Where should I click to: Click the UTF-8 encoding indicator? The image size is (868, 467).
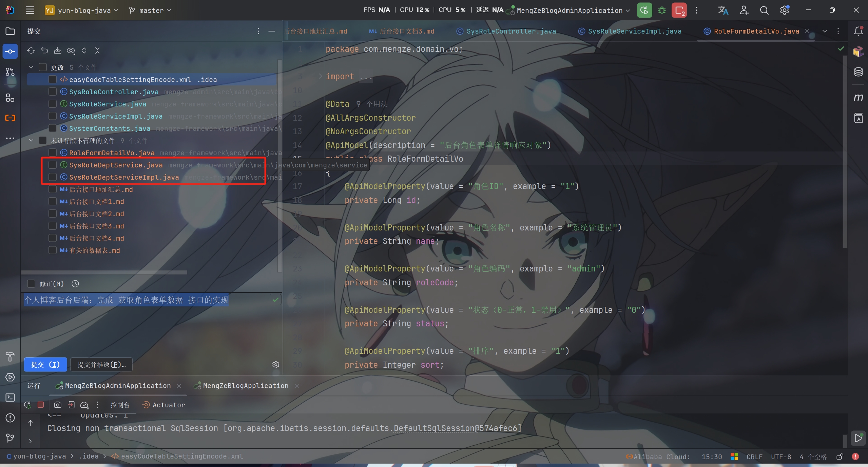[781, 457]
